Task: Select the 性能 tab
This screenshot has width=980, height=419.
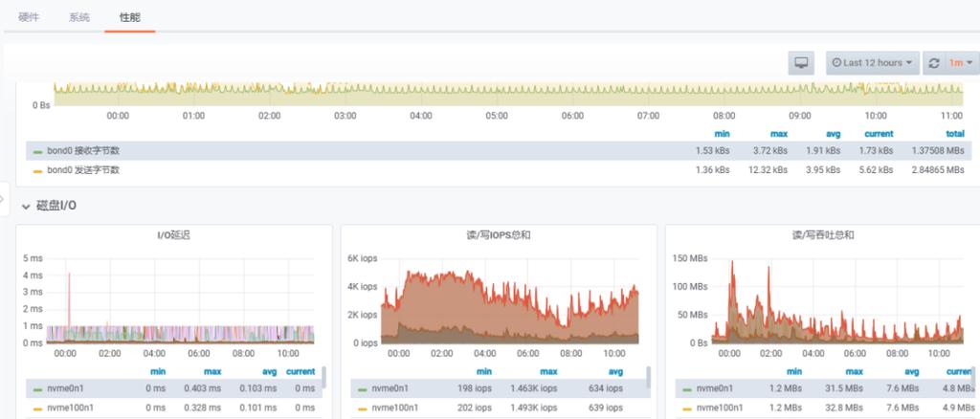Action: click(129, 18)
